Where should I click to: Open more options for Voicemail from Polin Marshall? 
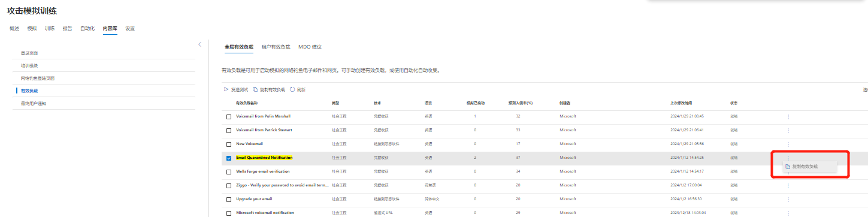788,116
